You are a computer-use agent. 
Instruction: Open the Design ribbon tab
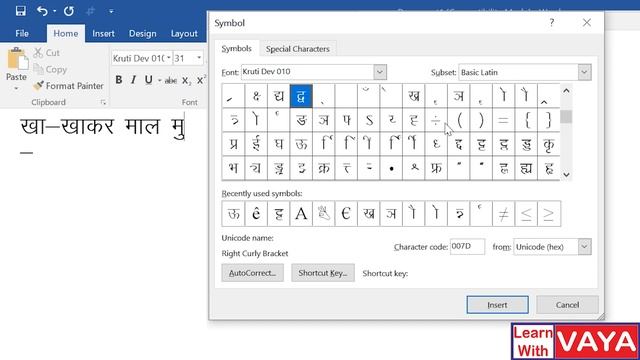coord(142,33)
